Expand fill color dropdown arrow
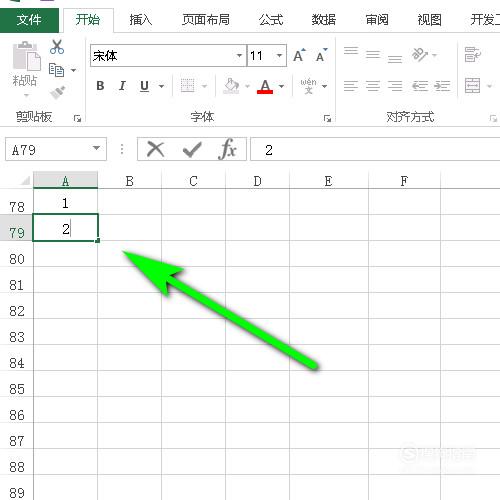This screenshot has height=500, width=500. 247,86
